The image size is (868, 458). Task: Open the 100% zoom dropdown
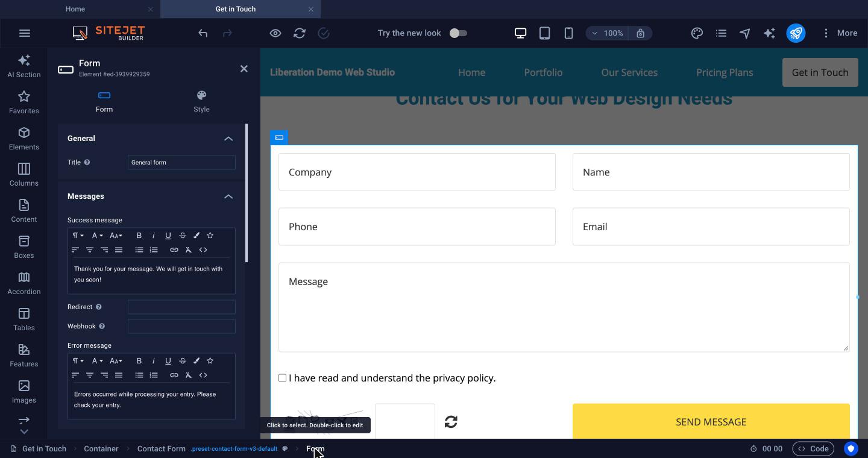tap(608, 33)
